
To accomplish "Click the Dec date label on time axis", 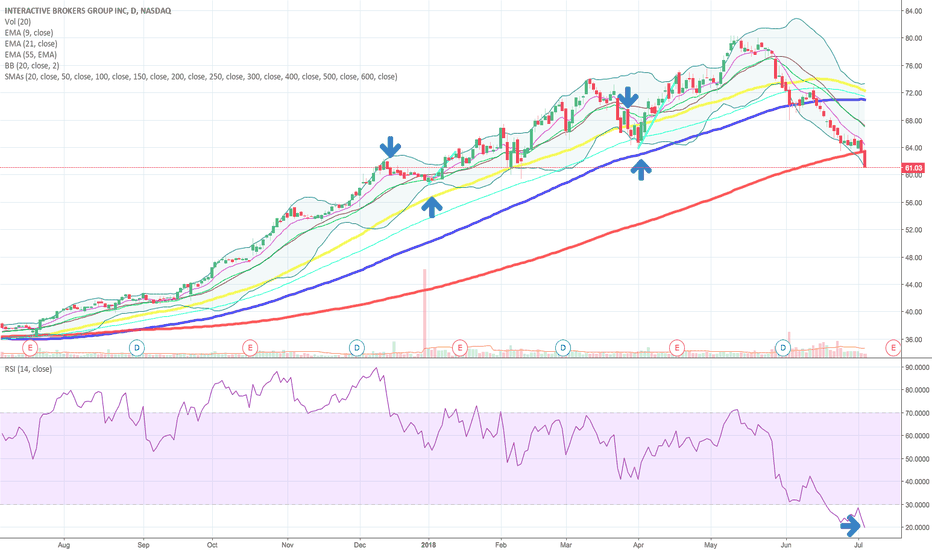I will (x=360, y=545).
